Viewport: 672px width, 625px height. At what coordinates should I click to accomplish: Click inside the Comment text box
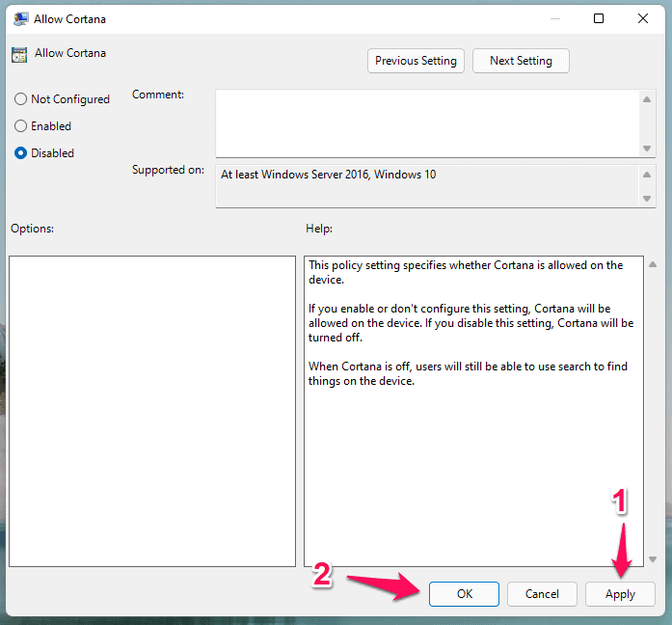click(x=427, y=123)
